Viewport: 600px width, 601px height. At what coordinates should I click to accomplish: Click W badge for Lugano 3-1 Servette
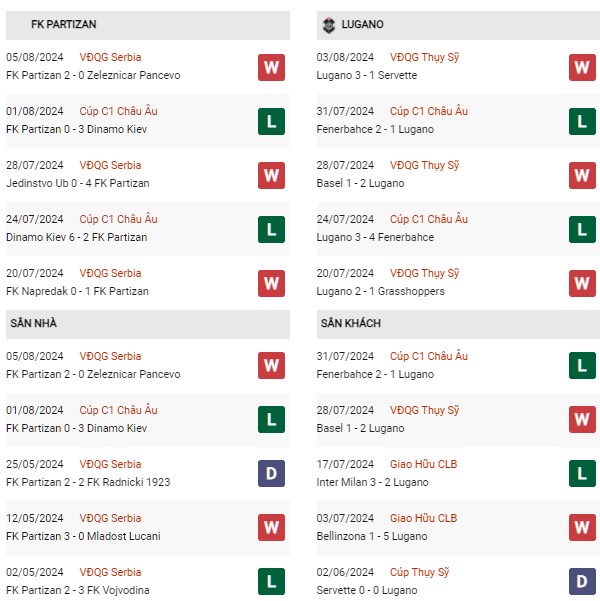pyautogui.click(x=582, y=67)
